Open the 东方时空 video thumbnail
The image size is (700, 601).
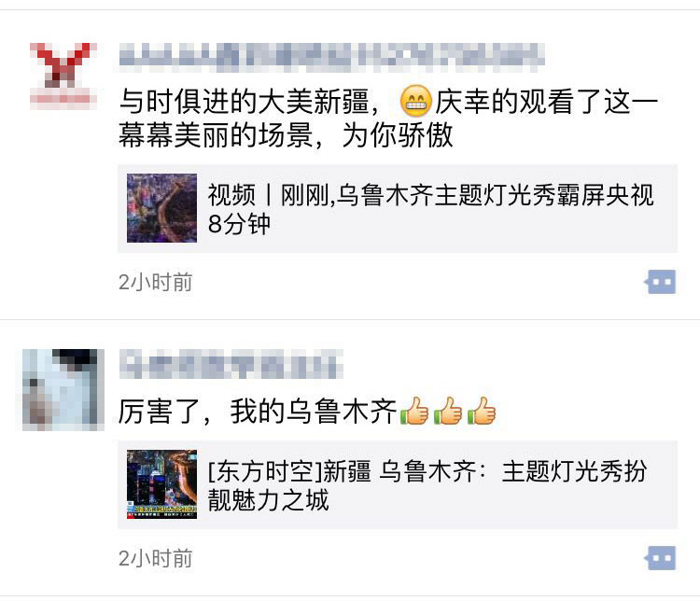161,484
